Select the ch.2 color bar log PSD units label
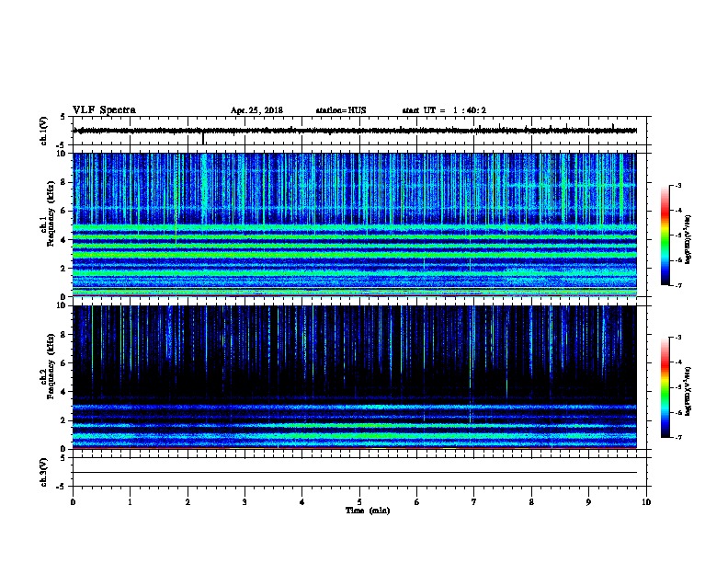 point(688,391)
